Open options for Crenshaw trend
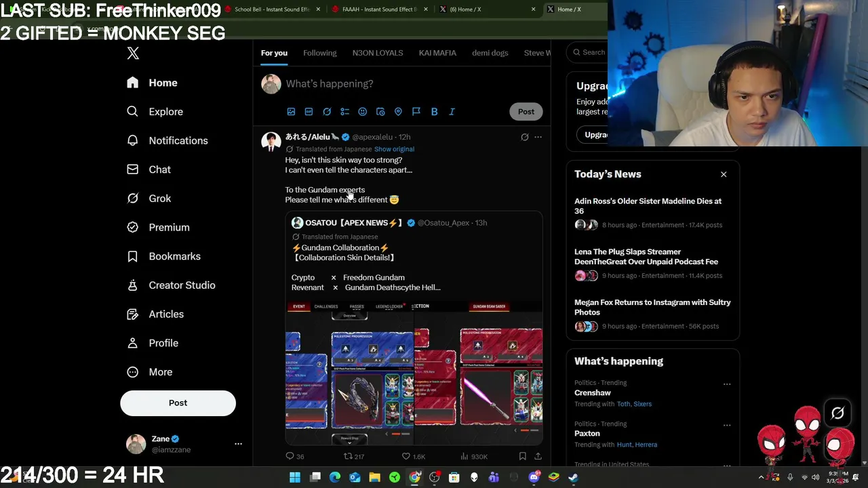 pyautogui.click(x=727, y=384)
